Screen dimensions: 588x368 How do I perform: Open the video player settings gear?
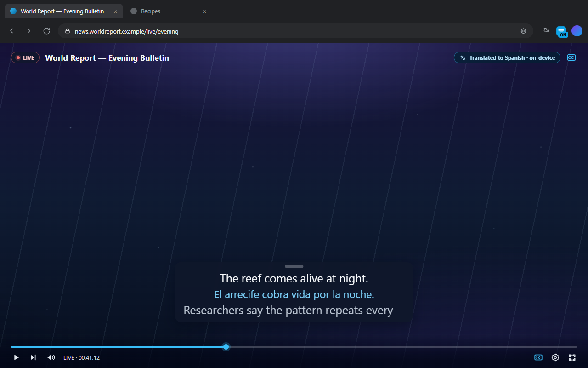[x=555, y=357]
